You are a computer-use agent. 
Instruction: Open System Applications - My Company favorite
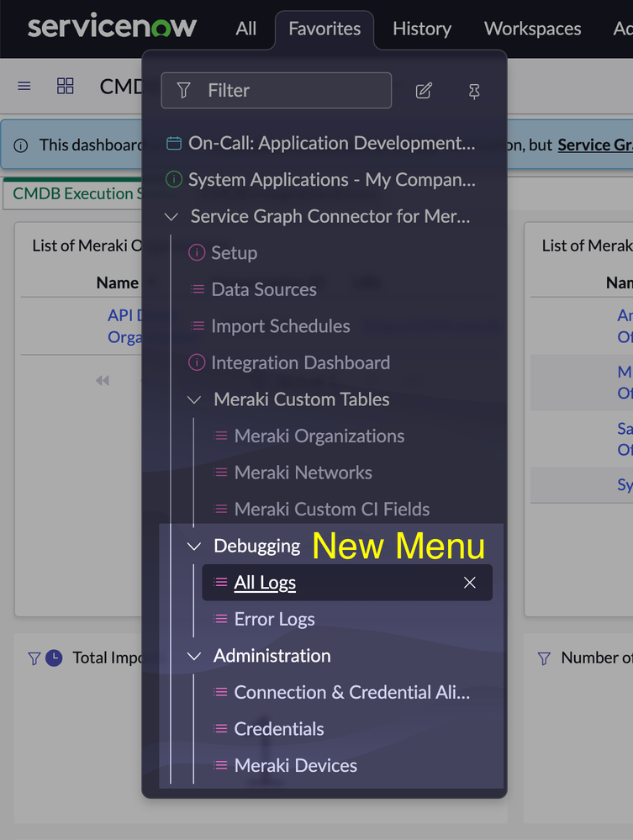331,179
